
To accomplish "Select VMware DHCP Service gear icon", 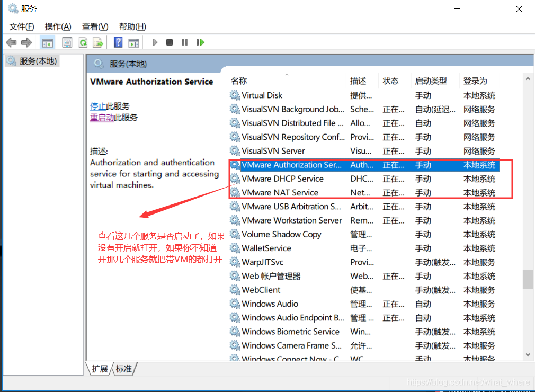I will (235, 179).
